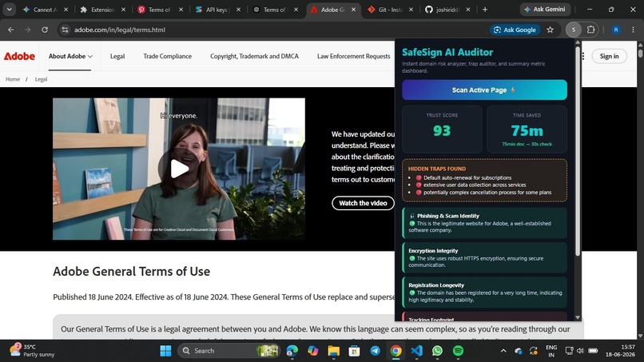644x362 pixels.
Task: Open the Legal nav item
Action: point(117,56)
